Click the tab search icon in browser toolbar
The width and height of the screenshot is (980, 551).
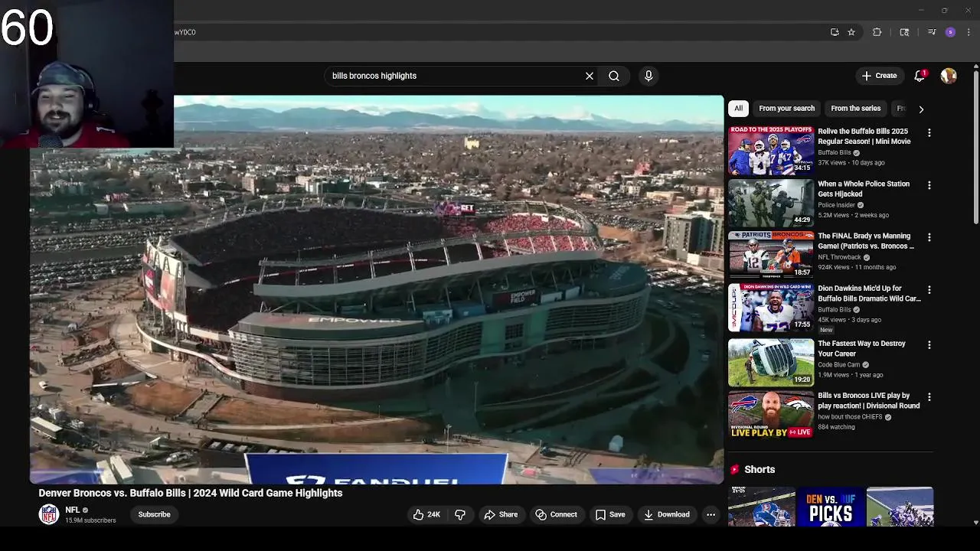904,32
